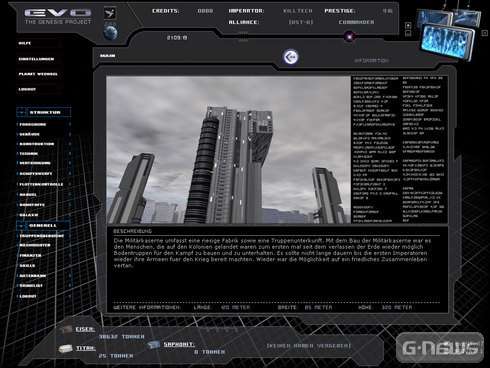Click the small plus icon beside the holo screens

tap(408, 26)
